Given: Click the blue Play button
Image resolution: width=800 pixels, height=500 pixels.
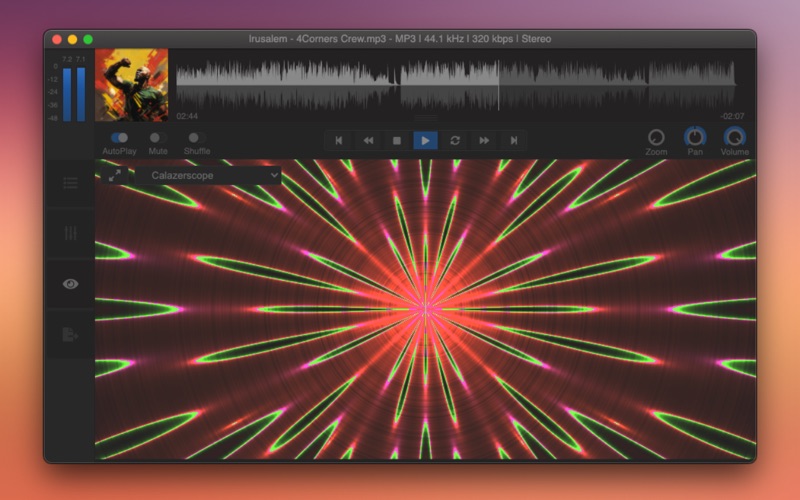Looking at the screenshot, I should 426,140.
